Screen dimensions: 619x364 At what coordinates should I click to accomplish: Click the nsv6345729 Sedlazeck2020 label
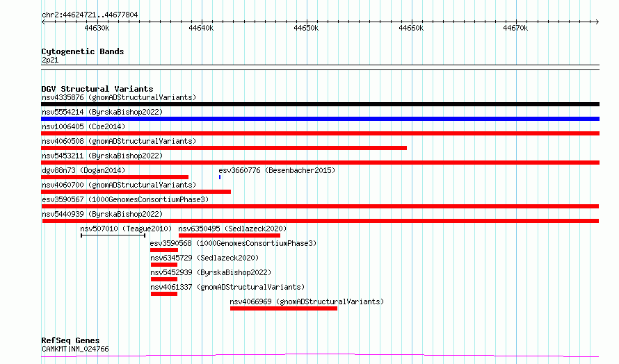204,258
